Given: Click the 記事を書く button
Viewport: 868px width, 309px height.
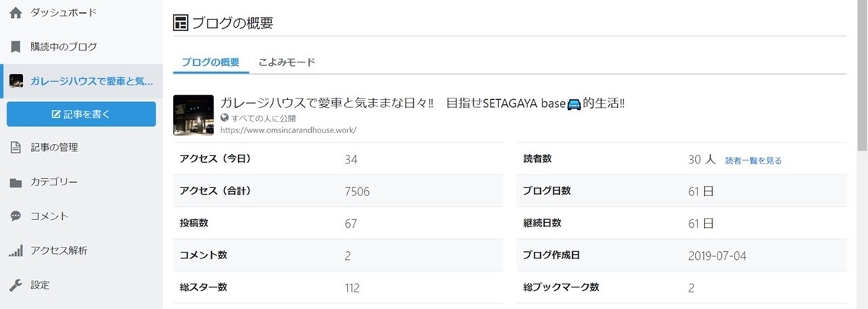Looking at the screenshot, I should coord(81,114).
